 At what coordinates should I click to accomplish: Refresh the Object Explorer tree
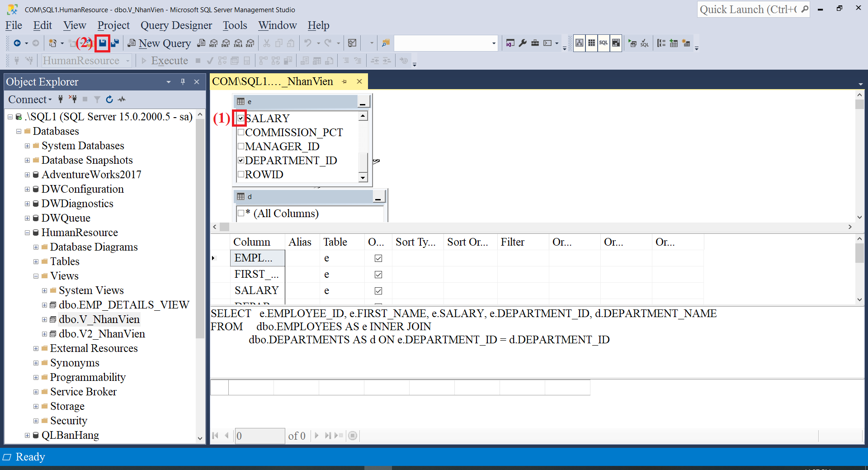point(109,100)
